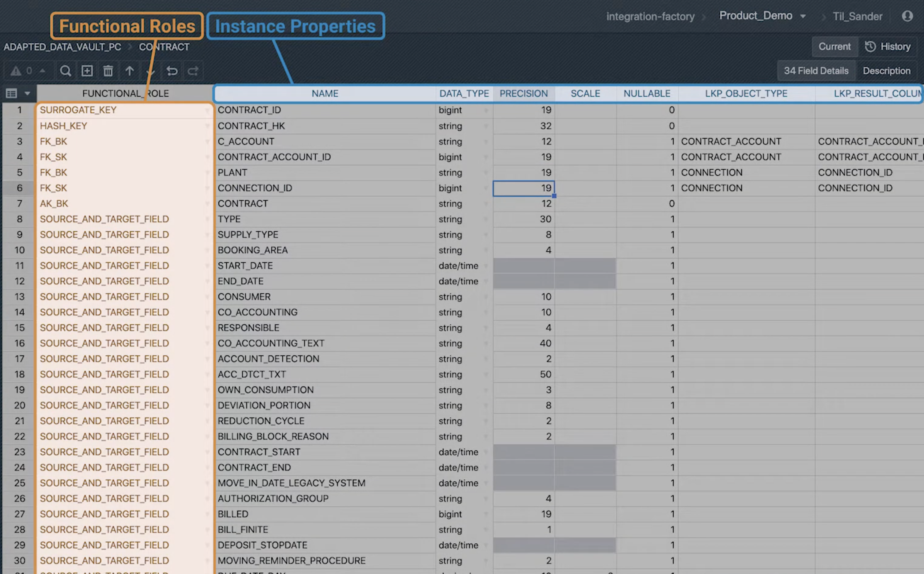The height and width of the screenshot is (574, 924).
Task: Click the delete trash can icon
Action: coord(108,71)
